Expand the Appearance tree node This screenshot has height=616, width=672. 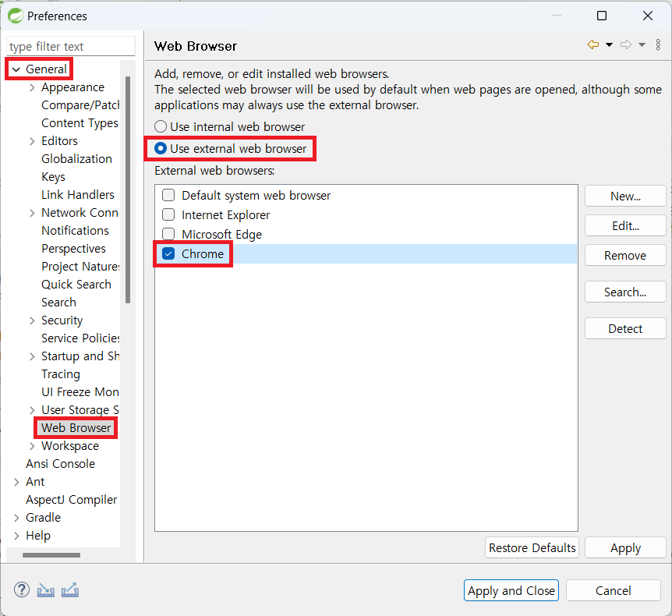tap(32, 87)
